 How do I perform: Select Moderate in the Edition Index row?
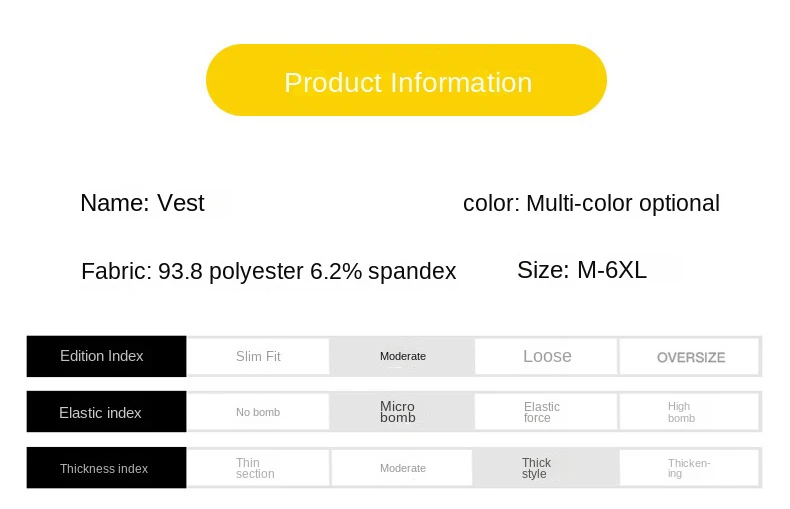402,356
